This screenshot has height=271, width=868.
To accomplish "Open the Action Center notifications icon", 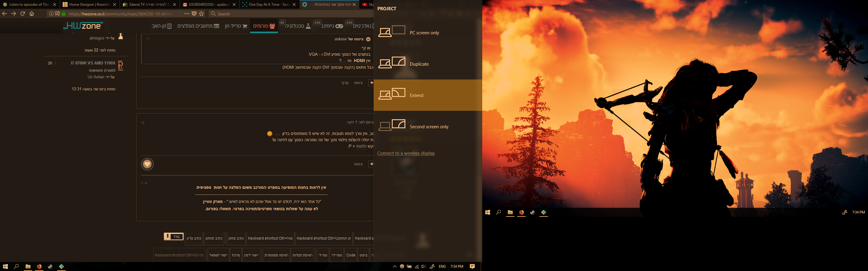I will coord(472,266).
